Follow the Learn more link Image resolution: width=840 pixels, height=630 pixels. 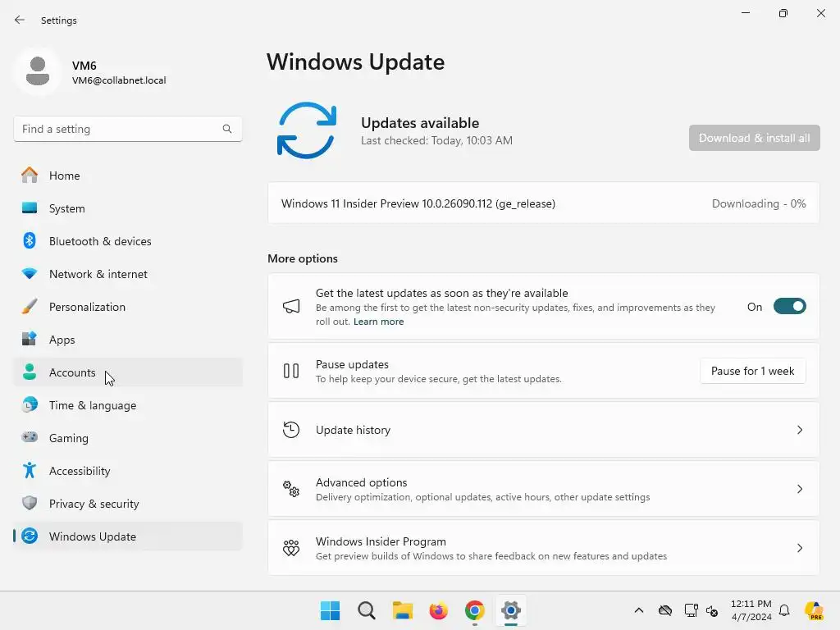coord(378,322)
